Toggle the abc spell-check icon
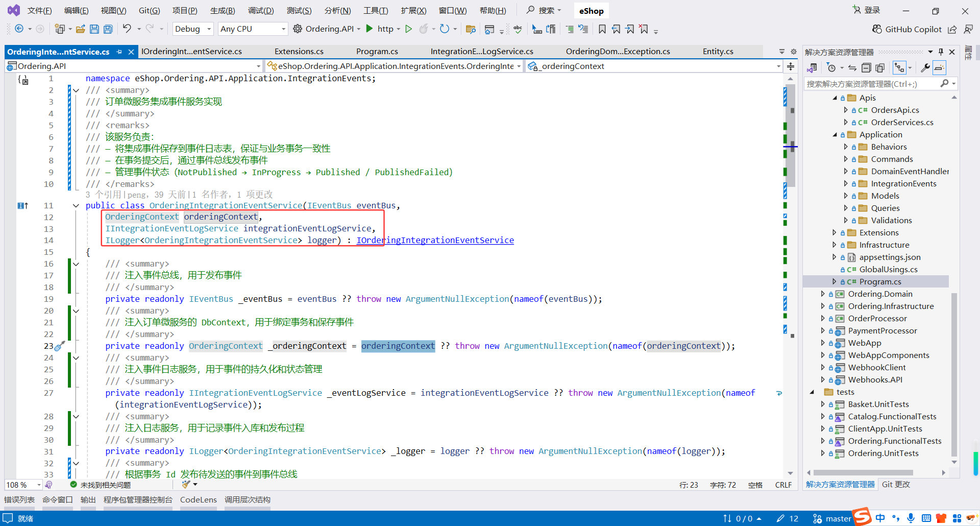980x526 pixels. click(518, 29)
